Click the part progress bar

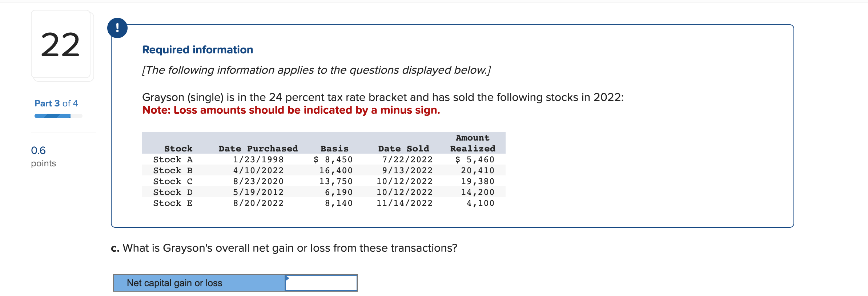click(x=58, y=116)
